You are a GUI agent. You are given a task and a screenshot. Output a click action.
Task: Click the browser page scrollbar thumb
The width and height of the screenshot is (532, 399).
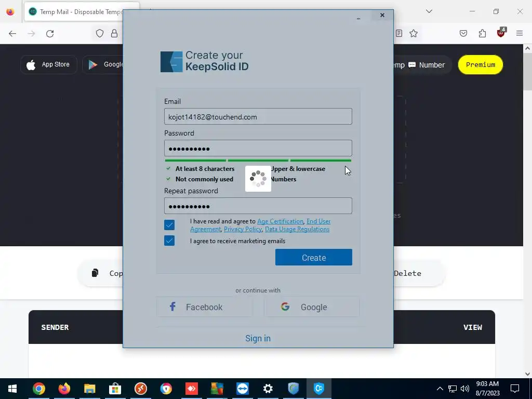tap(528, 71)
